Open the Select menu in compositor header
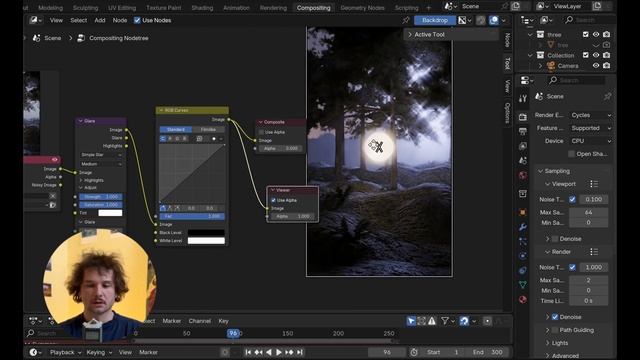The height and width of the screenshot is (360, 640). (78, 20)
